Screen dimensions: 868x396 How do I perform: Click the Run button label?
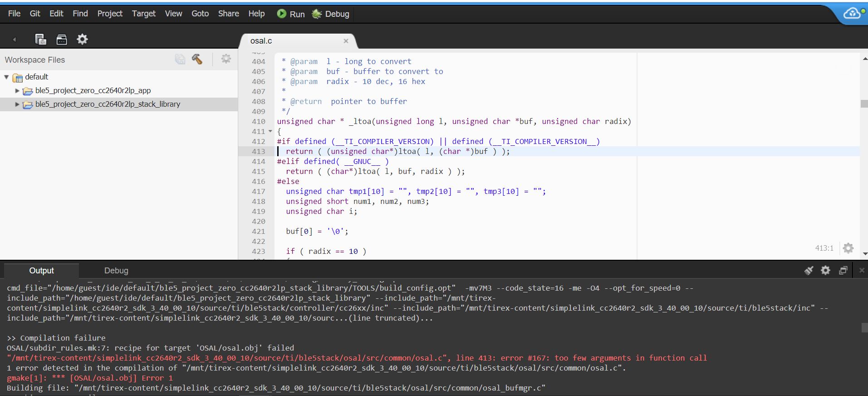tap(297, 14)
